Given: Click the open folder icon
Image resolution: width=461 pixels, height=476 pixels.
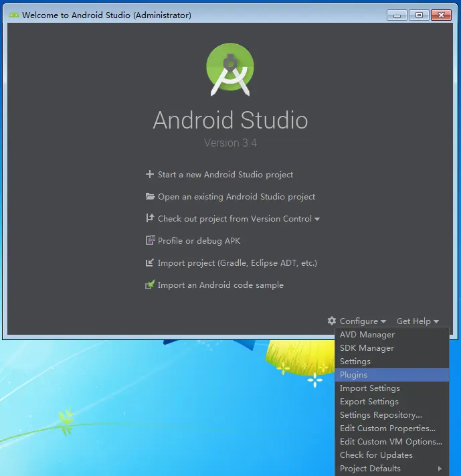Looking at the screenshot, I should click(x=150, y=196).
